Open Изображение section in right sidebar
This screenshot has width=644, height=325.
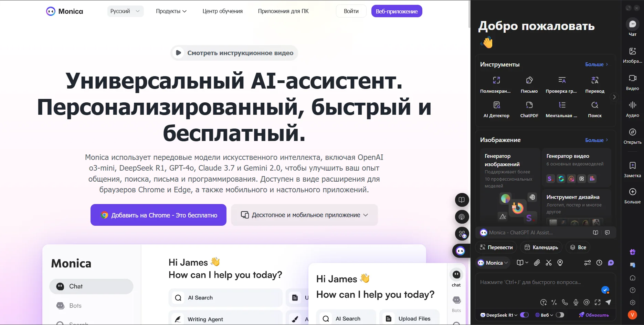tap(633, 55)
